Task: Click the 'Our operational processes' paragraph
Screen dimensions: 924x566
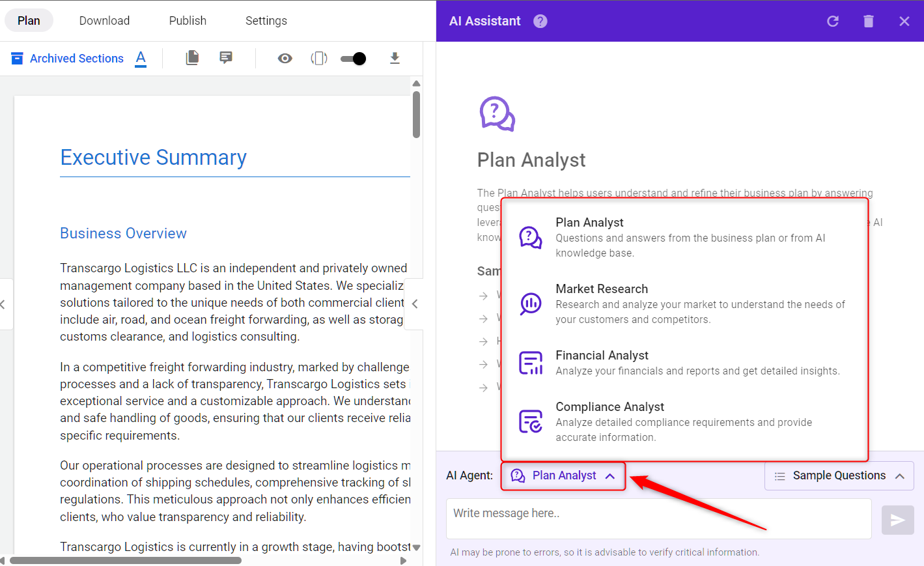Action: [x=234, y=491]
